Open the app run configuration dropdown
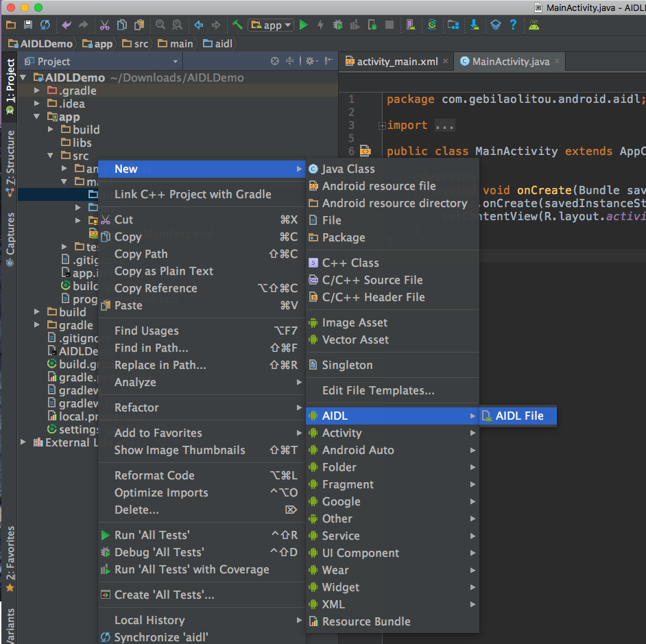Image resolution: width=646 pixels, height=644 pixels. pos(271,25)
